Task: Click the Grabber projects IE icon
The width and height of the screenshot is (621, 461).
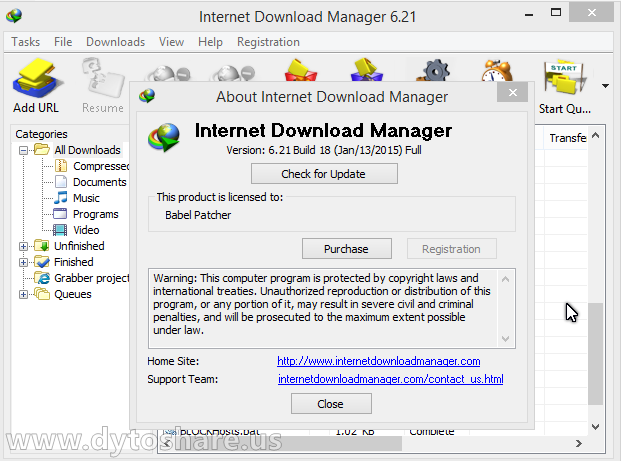Action: (42, 278)
